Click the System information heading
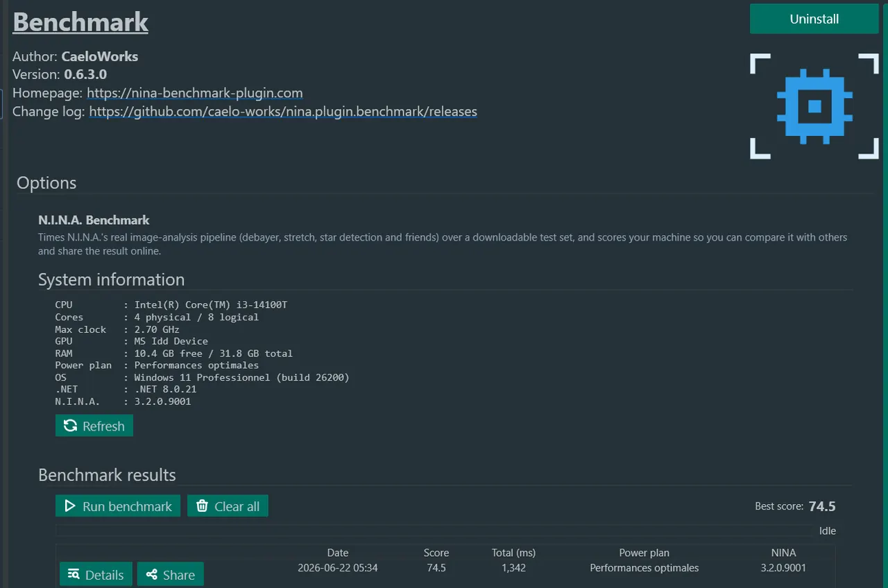 (112, 279)
